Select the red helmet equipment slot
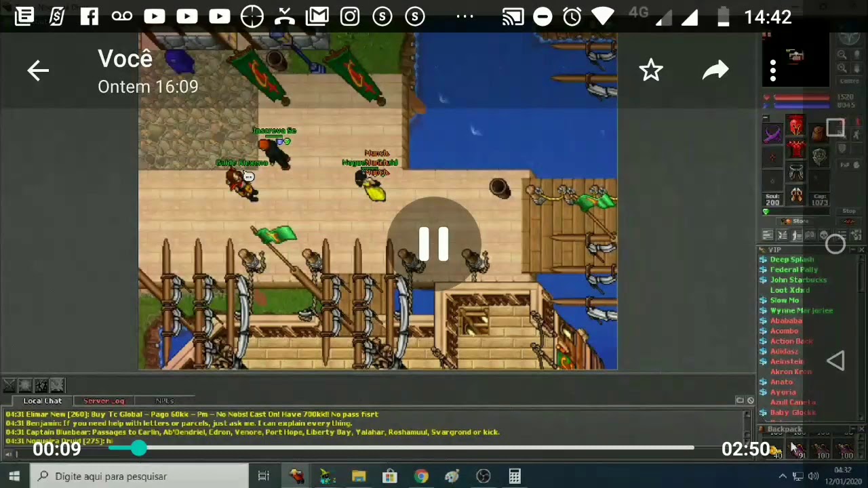The width and height of the screenshot is (868, 488). [795, 125]
